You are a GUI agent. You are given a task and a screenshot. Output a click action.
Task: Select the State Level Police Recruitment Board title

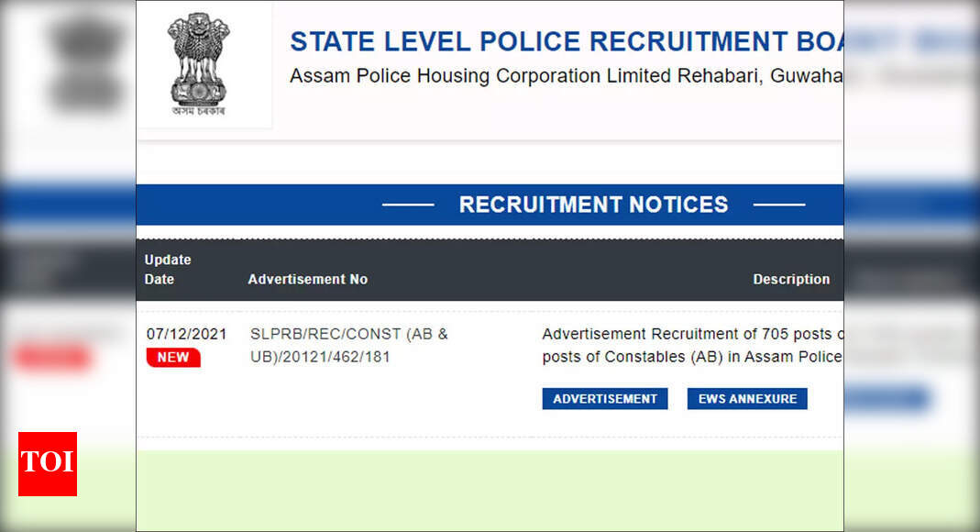point(567,42)
